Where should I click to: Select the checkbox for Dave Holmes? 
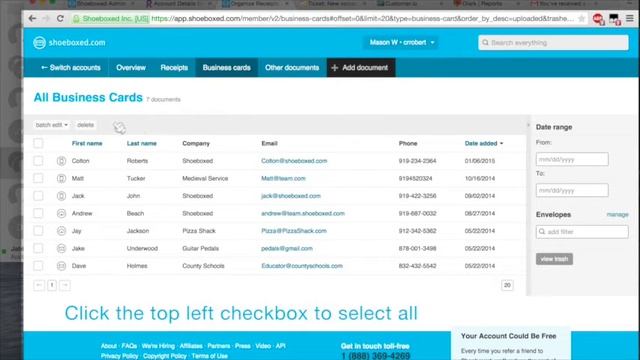[38, 266]
